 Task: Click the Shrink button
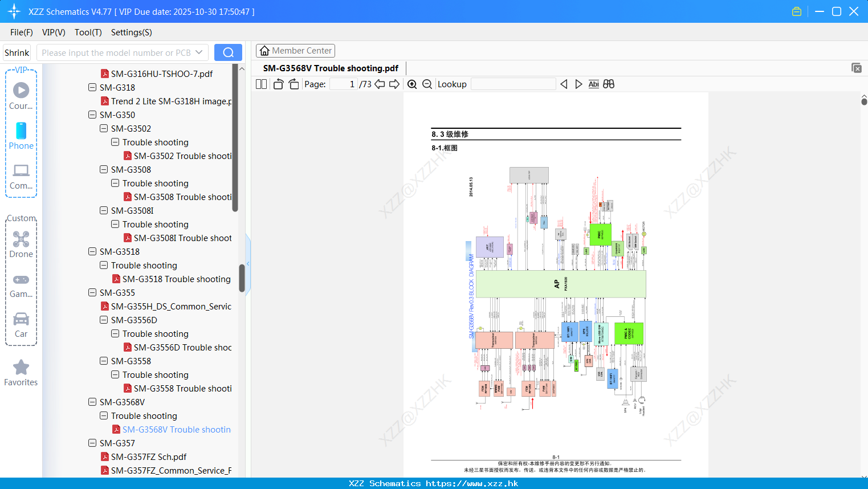coord(17,52)
